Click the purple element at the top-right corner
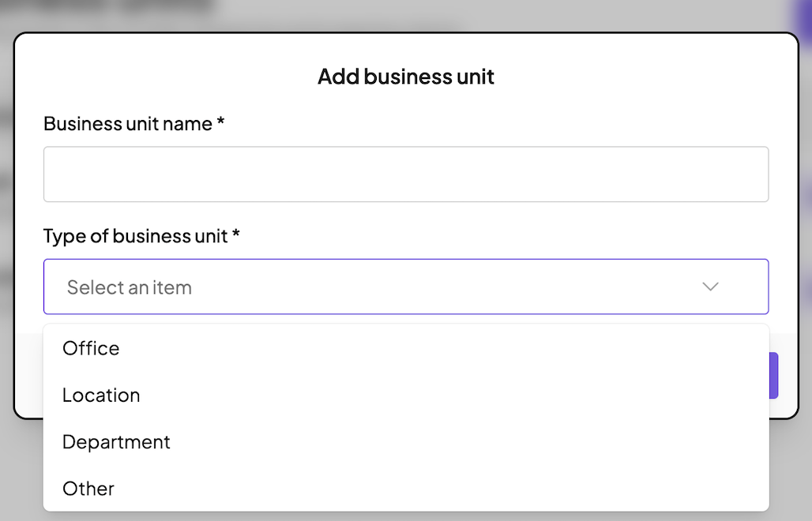Viewport: 812px width, 521px height. [804, 16]
